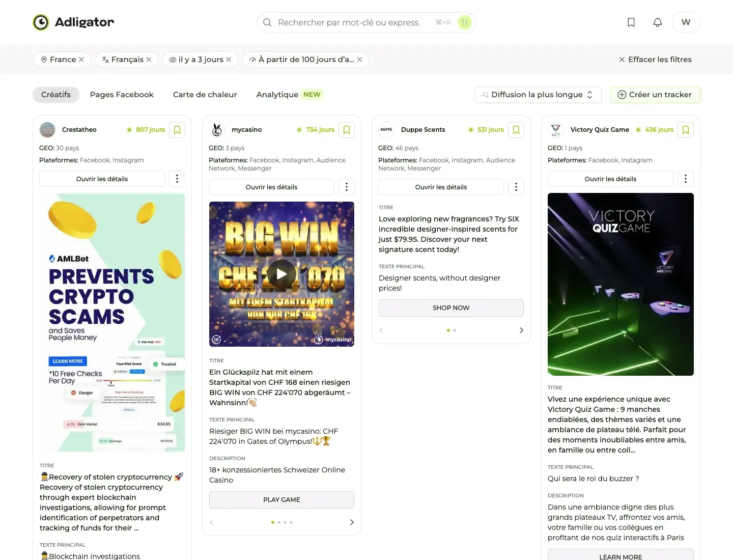Select second slide dot in Duppe Scents carousel

click(x=455, y=330)
